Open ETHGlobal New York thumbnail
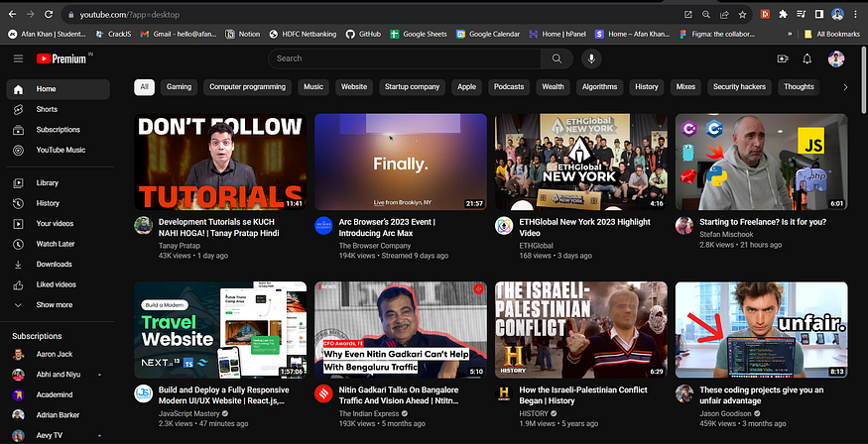This screenshot has height=444, width=868. tap(581, 162)
